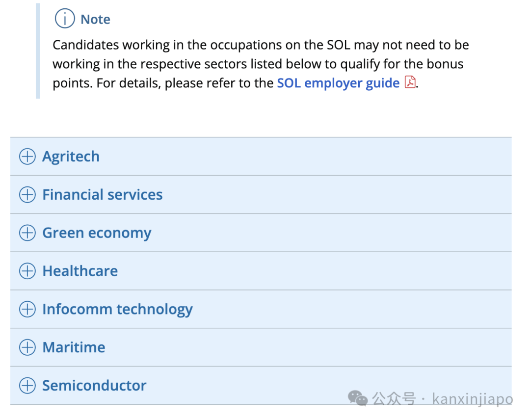Show the Infocomm technology occupations

(x=261, y=309)
